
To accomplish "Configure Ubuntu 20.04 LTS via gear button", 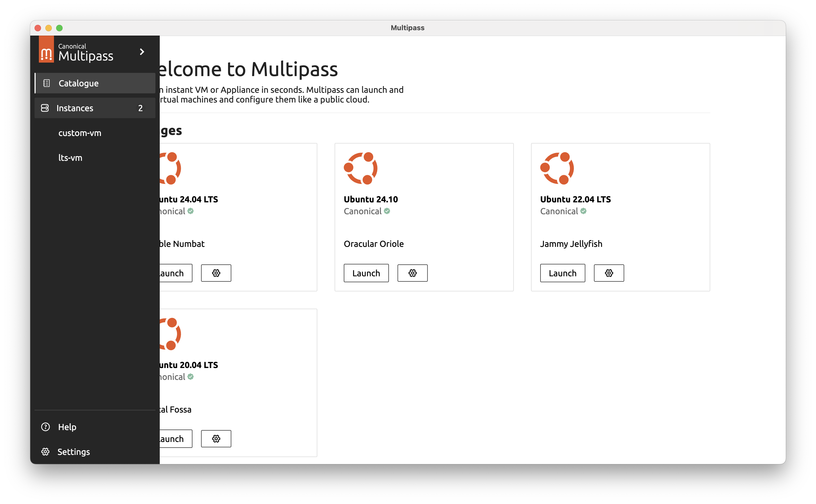I will point(216,439).
